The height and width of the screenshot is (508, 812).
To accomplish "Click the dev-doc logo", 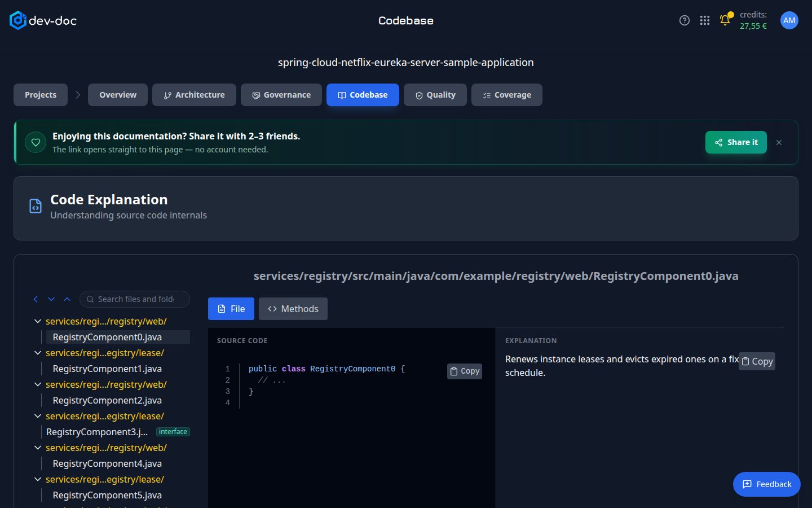I will click(43, 20).
